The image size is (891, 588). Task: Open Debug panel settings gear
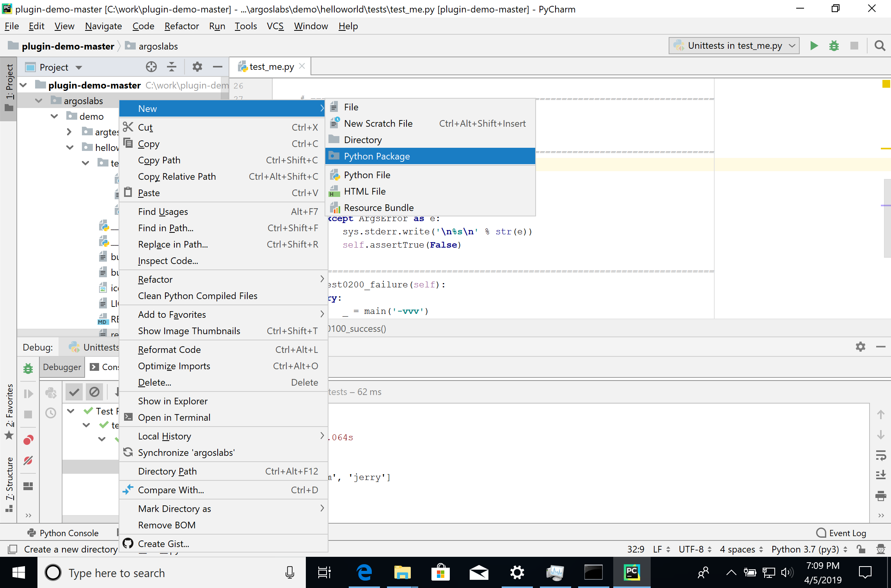click(x=861, y=347)
